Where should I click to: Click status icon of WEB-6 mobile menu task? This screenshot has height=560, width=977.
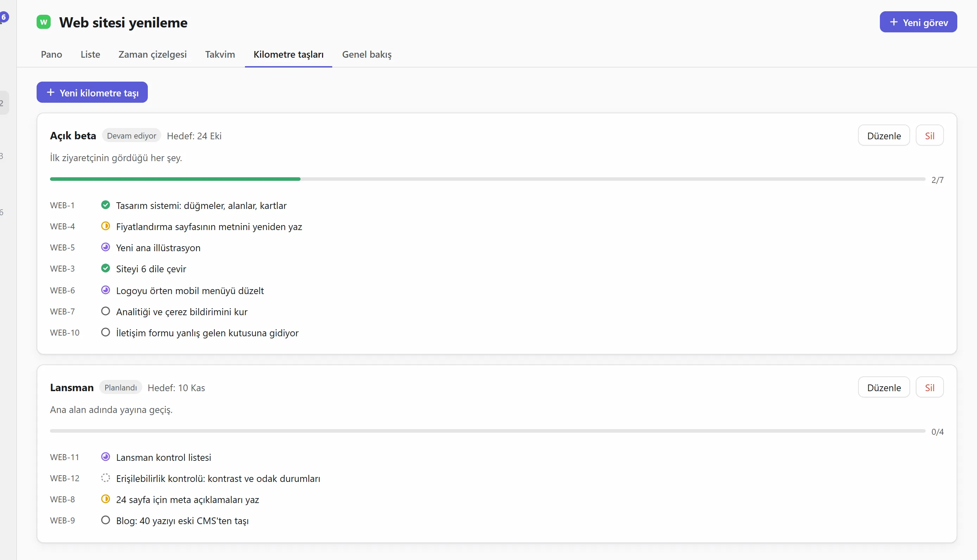click(106, 291)
